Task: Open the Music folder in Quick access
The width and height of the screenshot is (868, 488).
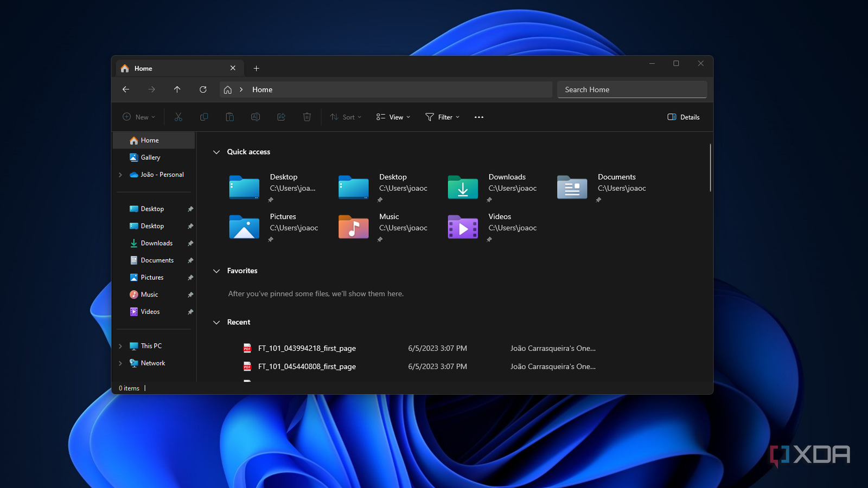Action: click(x=353, y=227)
